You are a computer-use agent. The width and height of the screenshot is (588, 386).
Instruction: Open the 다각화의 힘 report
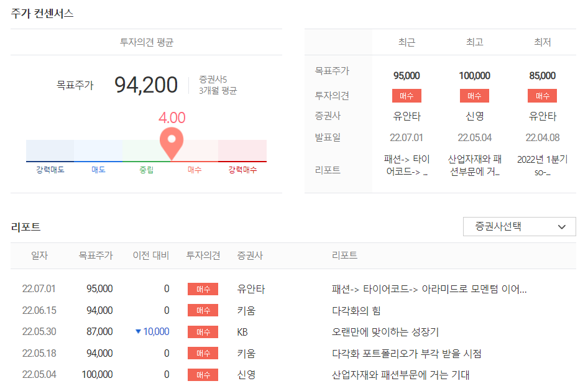(x=356, y=311)
